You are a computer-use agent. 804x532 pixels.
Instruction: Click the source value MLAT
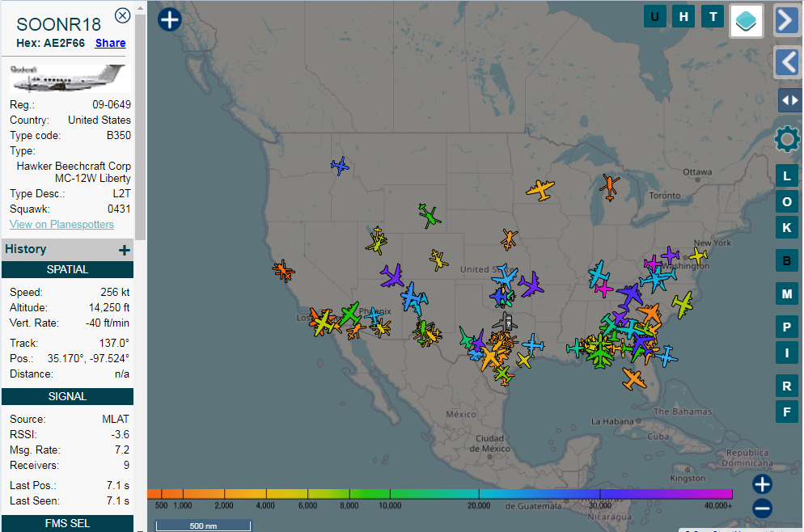click(116, 420)
